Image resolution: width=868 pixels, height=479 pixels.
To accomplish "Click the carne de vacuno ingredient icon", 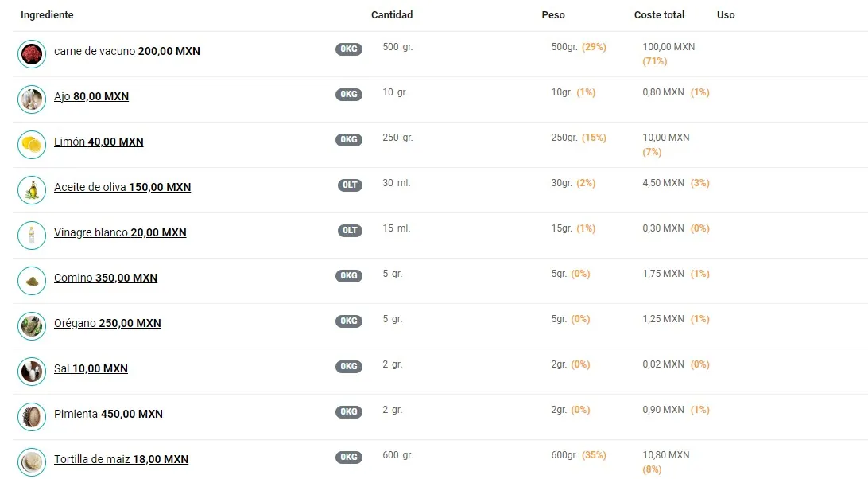I will pyautogui.click(x=32, y=54).
